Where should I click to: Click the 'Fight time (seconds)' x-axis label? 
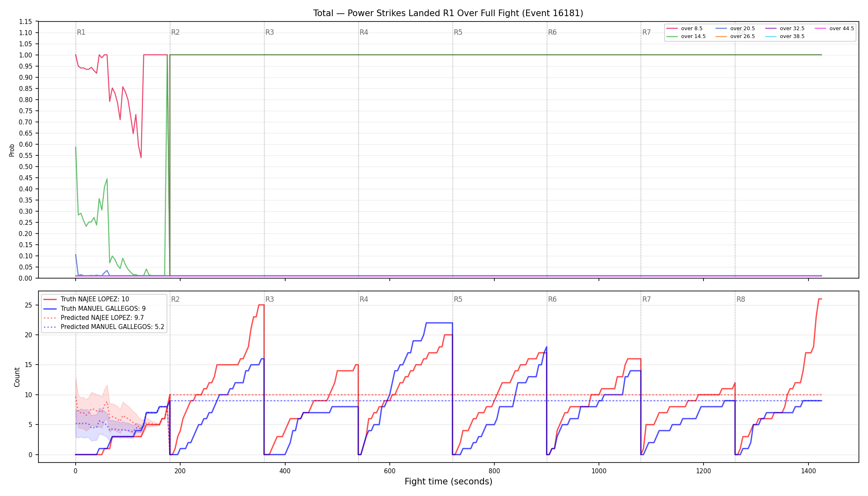click(448, 482)
